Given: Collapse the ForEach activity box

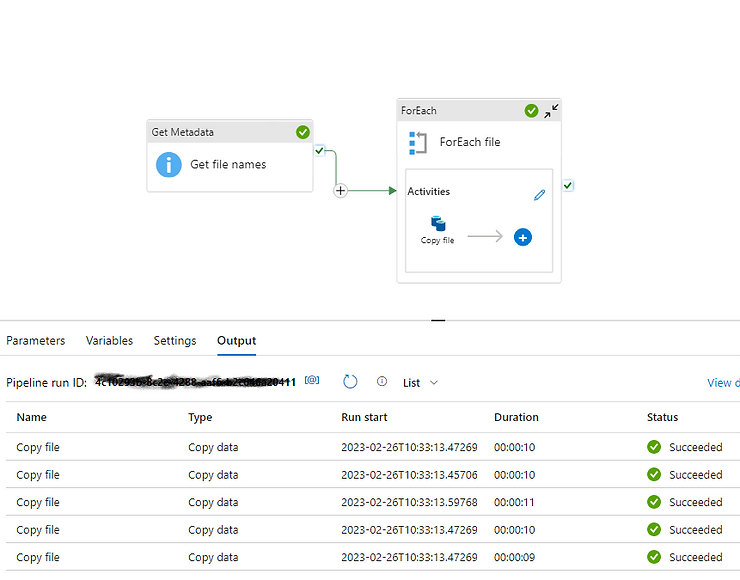Looking at the screenshot, I should (551, 111).
